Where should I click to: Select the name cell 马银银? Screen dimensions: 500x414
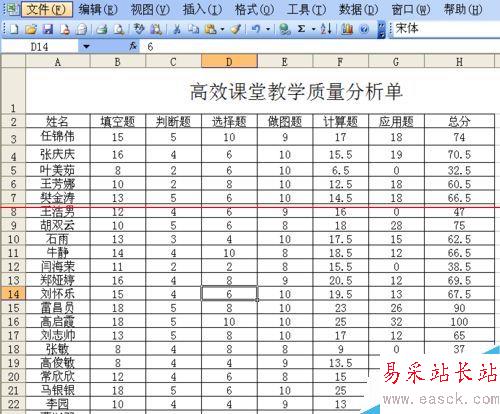[x=58, y=390]
